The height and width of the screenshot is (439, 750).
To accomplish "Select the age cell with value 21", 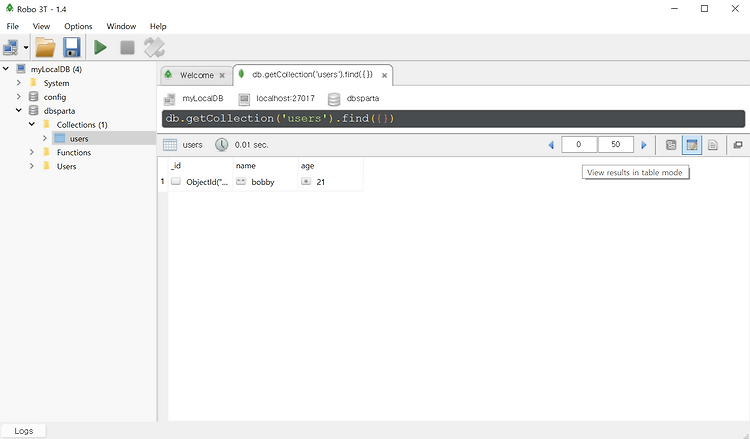I will 331,182.
